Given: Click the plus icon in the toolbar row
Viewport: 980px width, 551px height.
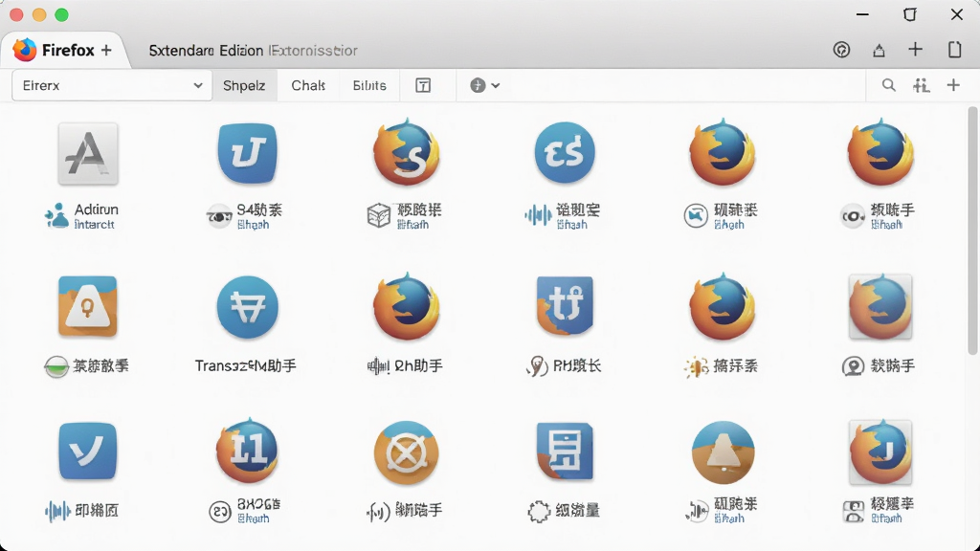Looking at the screenshot, I should (953, 85).
